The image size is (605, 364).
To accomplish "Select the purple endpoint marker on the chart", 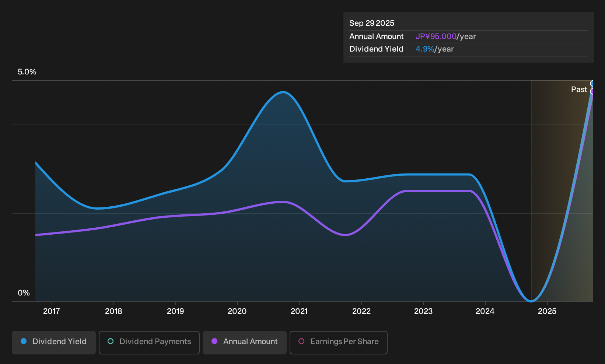I will coord(592,91).
